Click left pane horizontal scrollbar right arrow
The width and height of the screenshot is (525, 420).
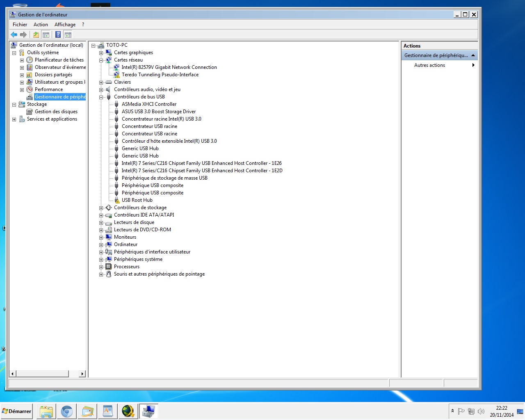click(82, 374)
